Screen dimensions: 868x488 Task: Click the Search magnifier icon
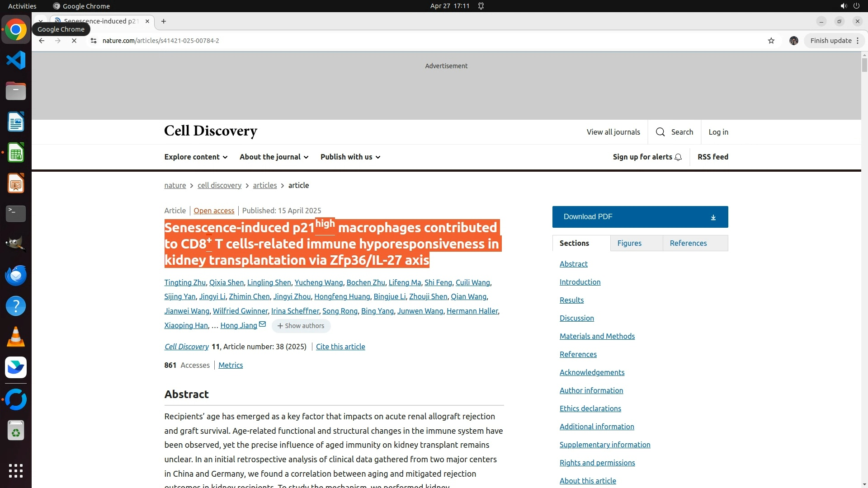660,132
